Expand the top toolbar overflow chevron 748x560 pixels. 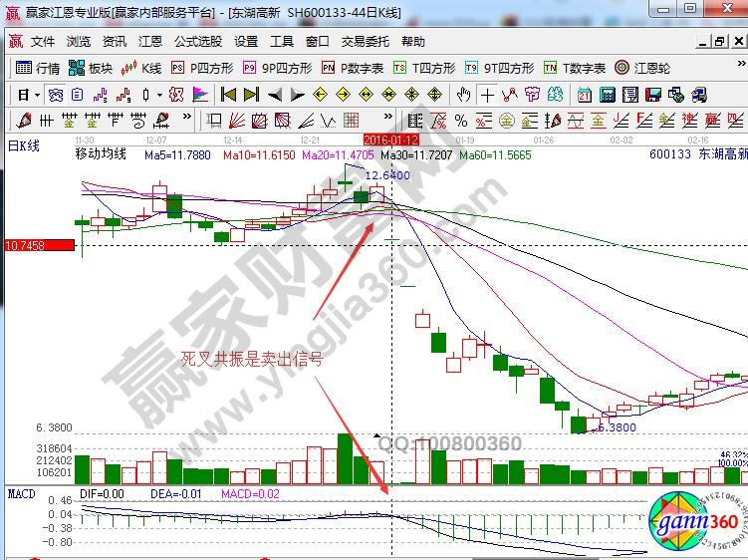741,63
